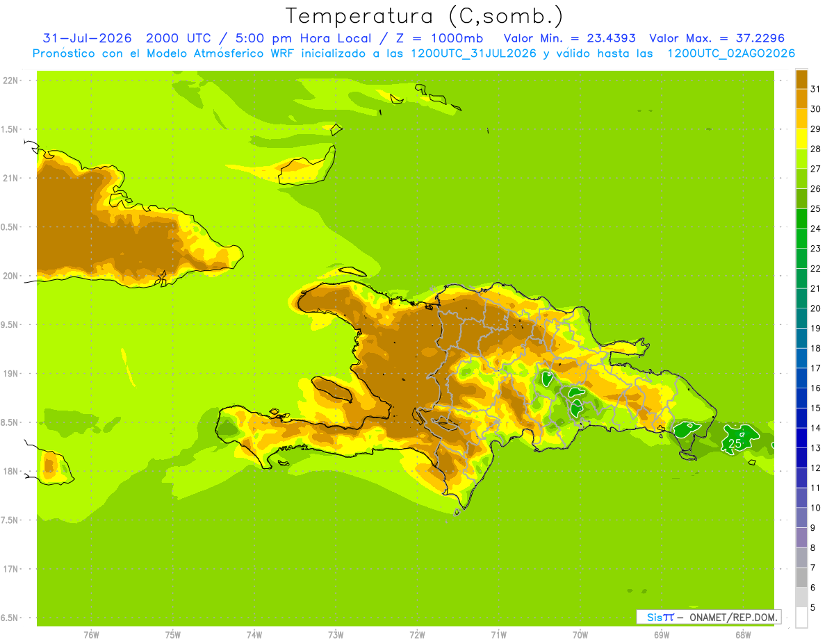Click the "74W" longitude label
Screen dimensions: 834x644
click(254, 634)
